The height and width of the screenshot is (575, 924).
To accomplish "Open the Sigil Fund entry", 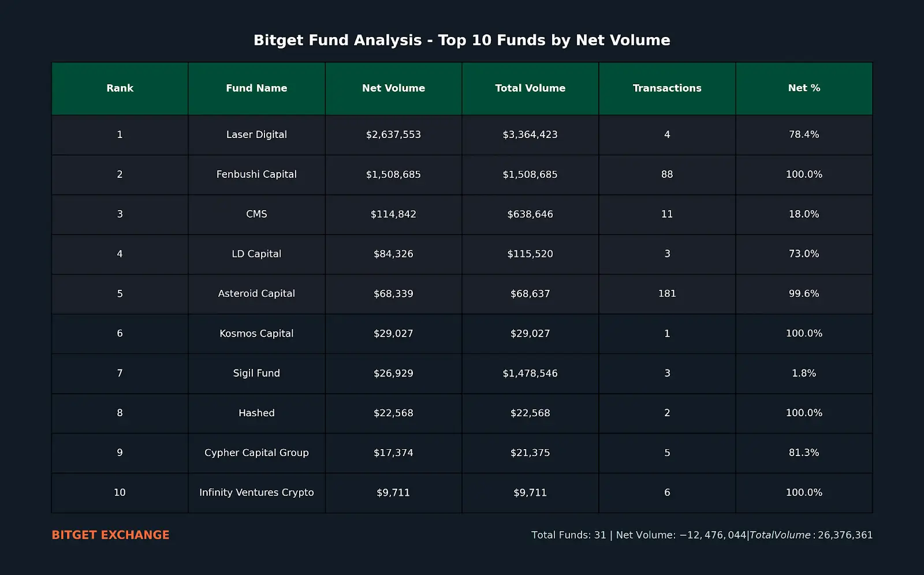I will click(x=256, y=374).
